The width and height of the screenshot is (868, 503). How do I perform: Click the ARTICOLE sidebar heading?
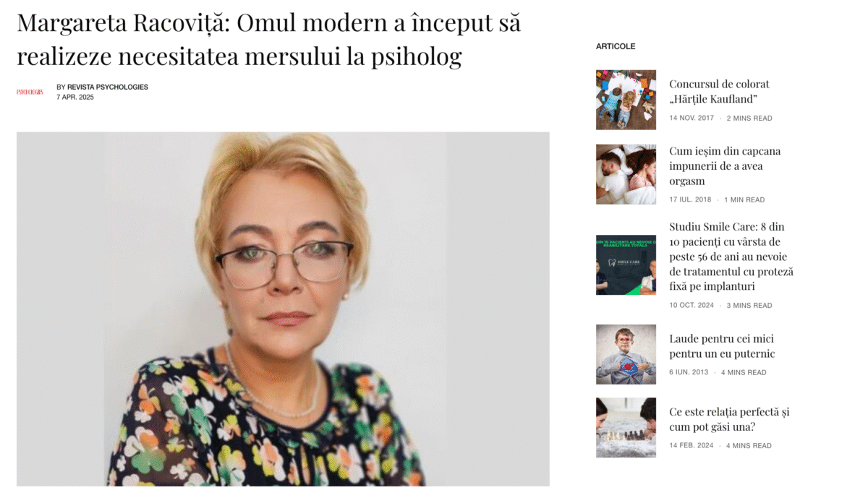click(616, 46)
